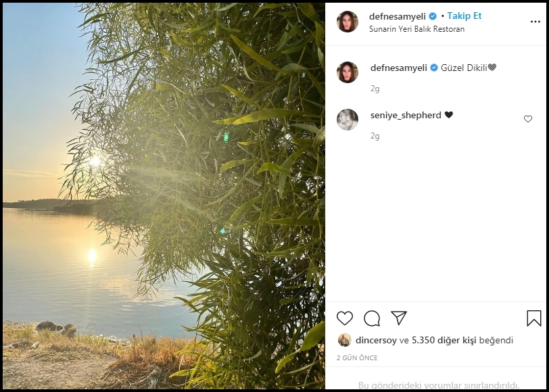Viewport: 549px width, 392px height.
Task: Open defnesamyeli's profile picture in header
Action: pyautogui.click(x=348, y=22)
